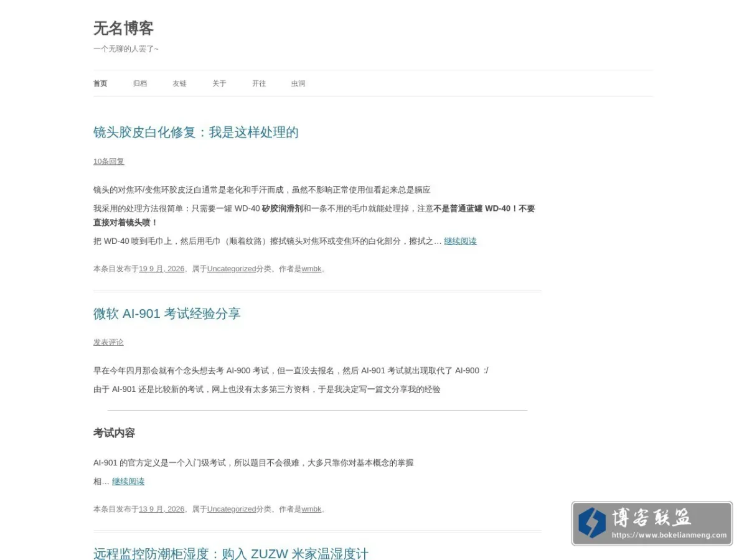Click 继续阅读 under the lens rubber post
Viewport: 747px width, 560px height.
(x=460, y=241)
